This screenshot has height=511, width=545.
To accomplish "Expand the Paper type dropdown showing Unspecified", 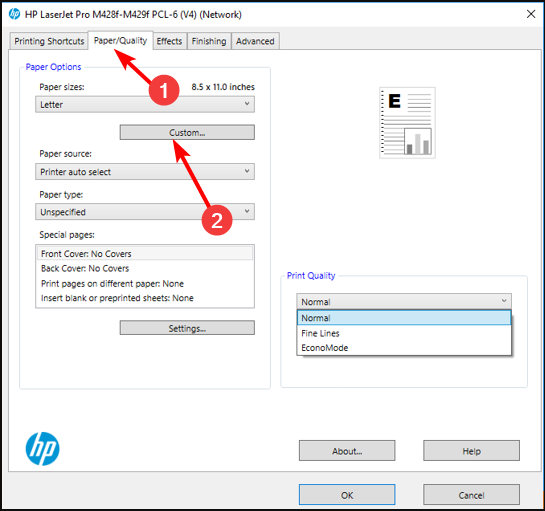I will (x=145, y=212).
